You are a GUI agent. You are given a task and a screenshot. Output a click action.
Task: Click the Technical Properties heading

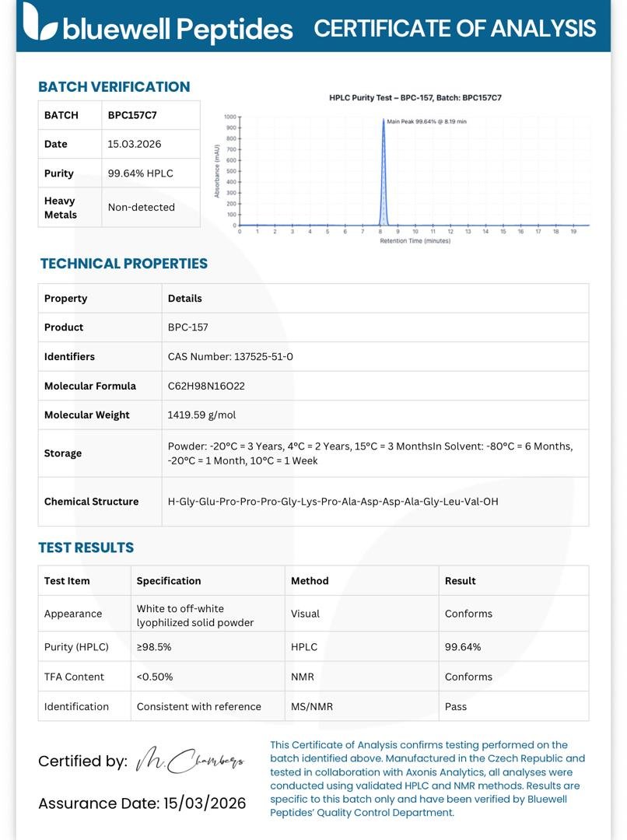tap(124, 264)
